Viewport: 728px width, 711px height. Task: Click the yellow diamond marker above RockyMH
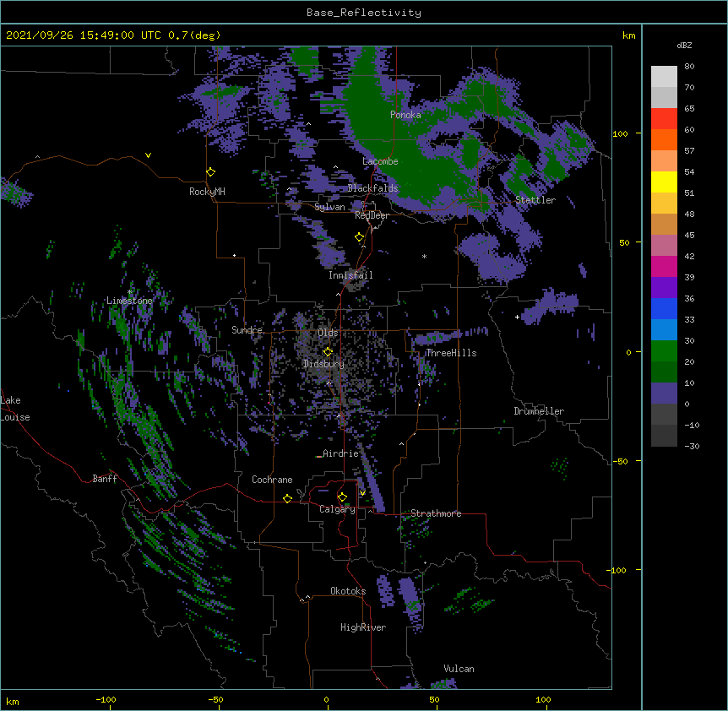pyautogui.click(x=210, y=172)
